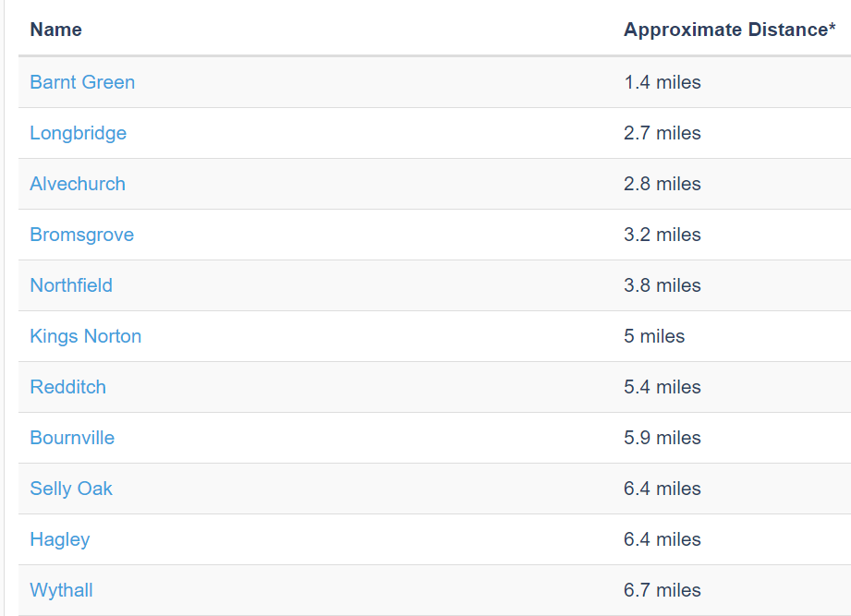The width and height of the screenshot is (851, 616).
Task: Click Redditch's 5.4 miles distance cell
Action: [662, 387]
